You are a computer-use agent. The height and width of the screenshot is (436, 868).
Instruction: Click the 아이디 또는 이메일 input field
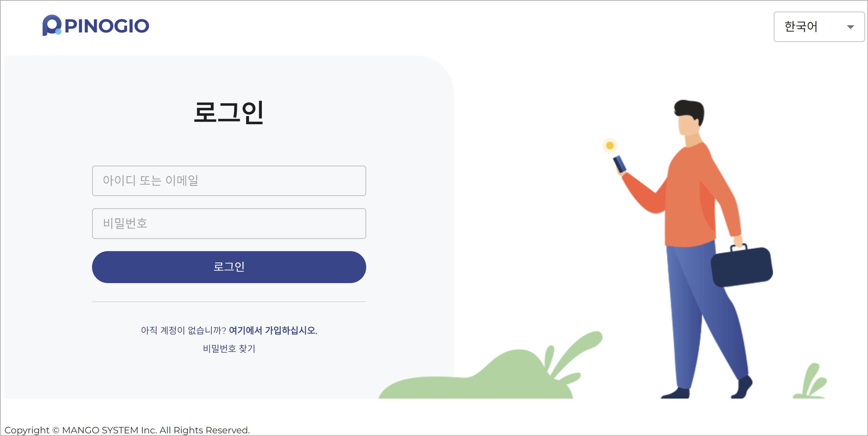coord(229,181)
